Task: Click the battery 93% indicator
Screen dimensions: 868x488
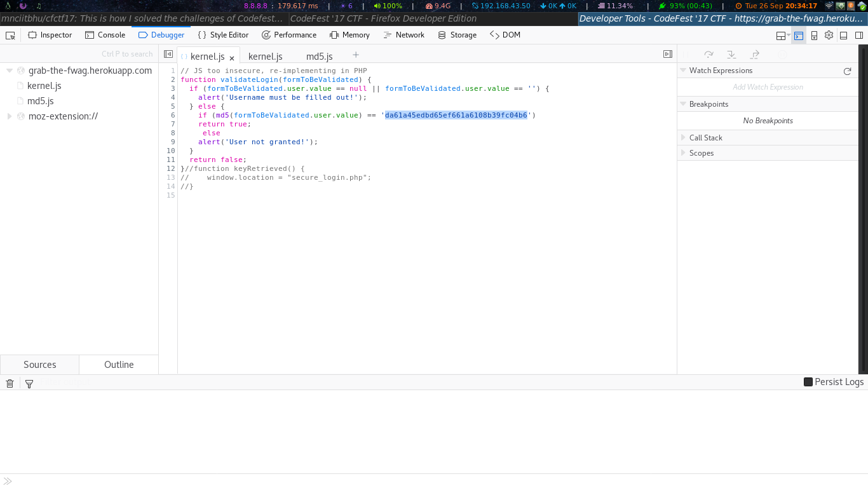Action: point(686,6)
